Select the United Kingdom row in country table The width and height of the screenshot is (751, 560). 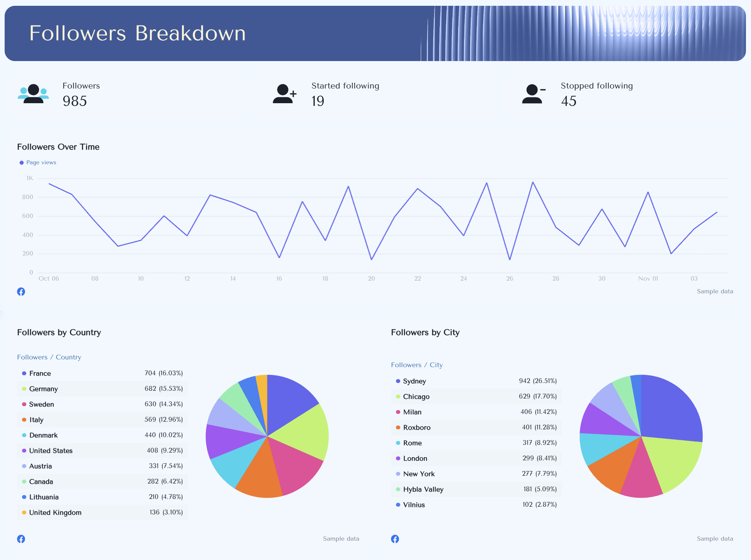click(102, 512)
